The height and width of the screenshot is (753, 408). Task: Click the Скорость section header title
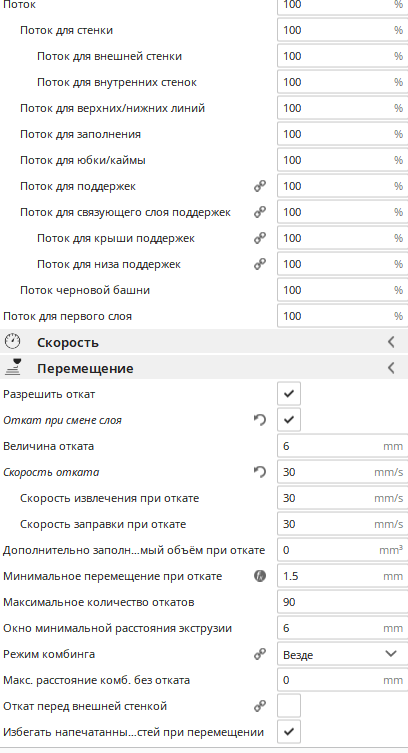coord(68,342)
